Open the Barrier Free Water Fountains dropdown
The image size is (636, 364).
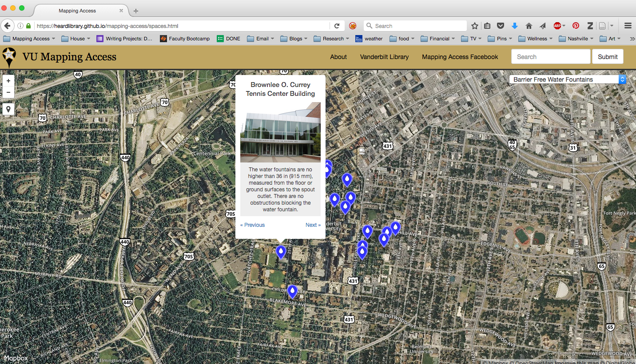point(568,79)
